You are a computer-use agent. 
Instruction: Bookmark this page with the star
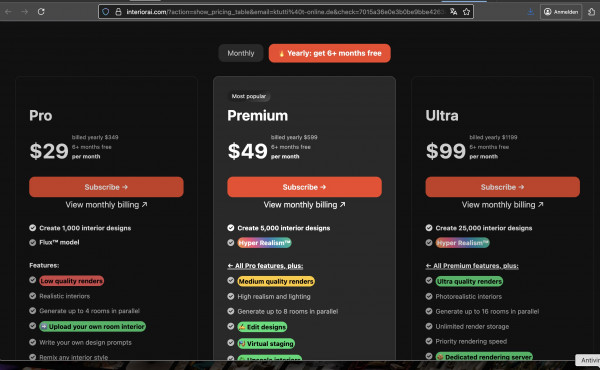(x=466, y=12)
